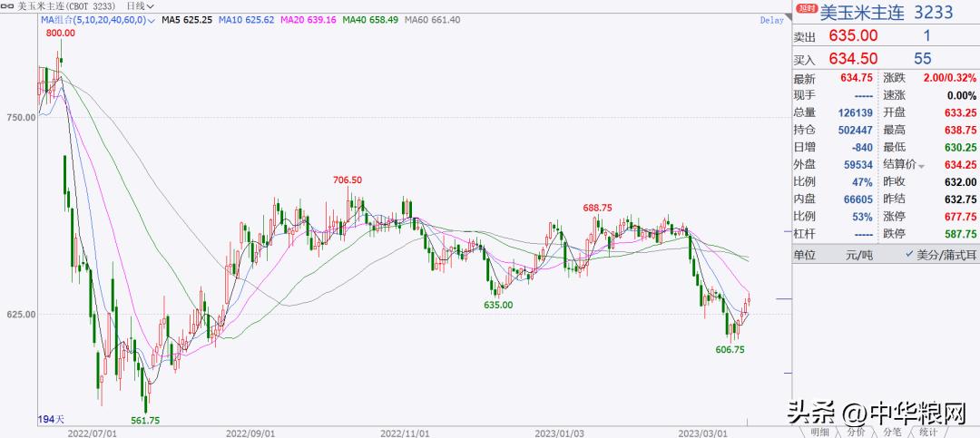The width and height of the screenshot is (980, 438).
Task: Click the 昨收 value 632.00
Action: click(959, 182)
